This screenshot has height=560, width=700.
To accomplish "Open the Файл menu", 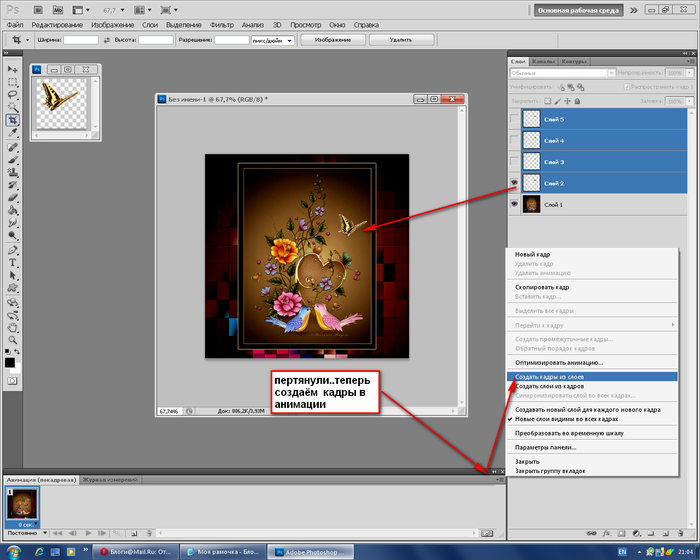I will pos(15,25).
